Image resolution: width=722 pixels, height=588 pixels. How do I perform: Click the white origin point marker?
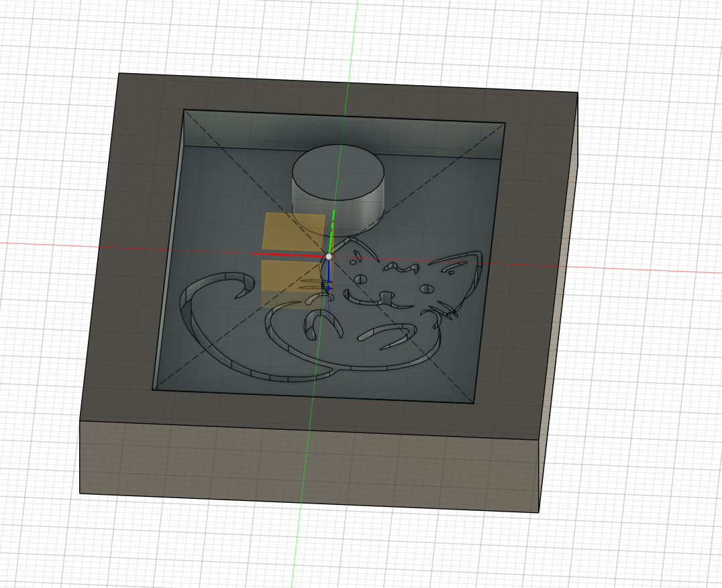(x=329, y=256)
